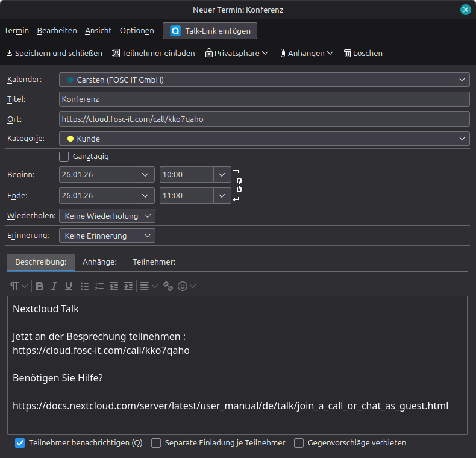The height and width of the screenshot is (458, 476).
Task: Click the insert link chain icon in editor toolbar
Action: coord(168,286)
